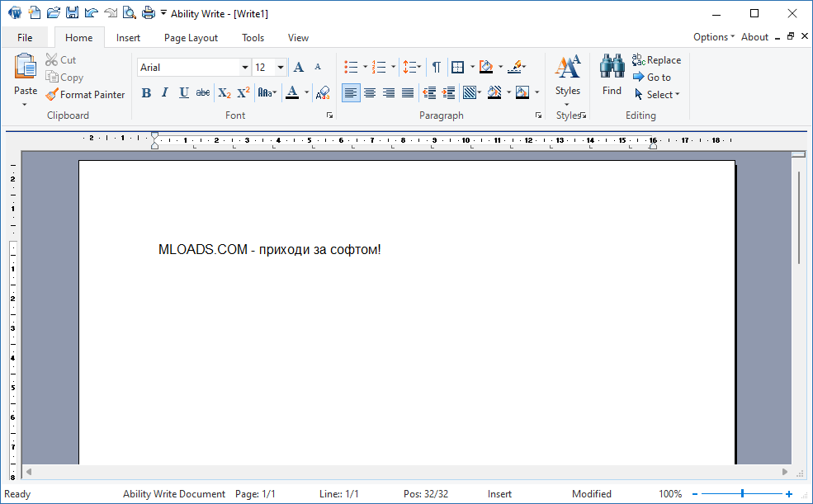Open the Styles gallery icon
The image size is (813, 504).
568,66
